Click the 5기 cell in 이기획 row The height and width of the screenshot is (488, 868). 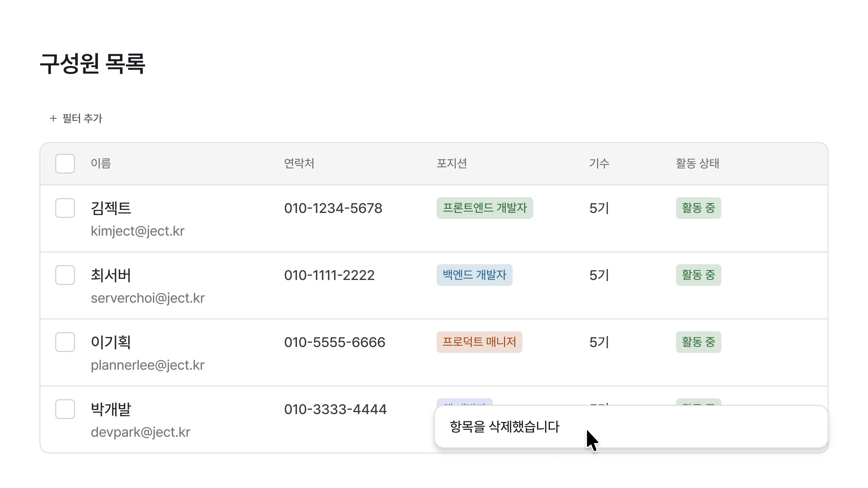point(599,342)
